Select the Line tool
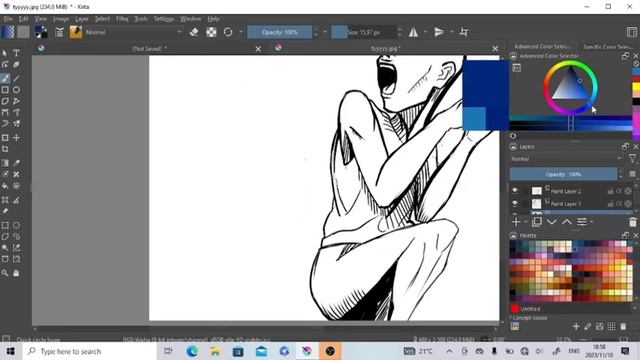The height and width of the screenshot is (360, 640). point(16,78)
